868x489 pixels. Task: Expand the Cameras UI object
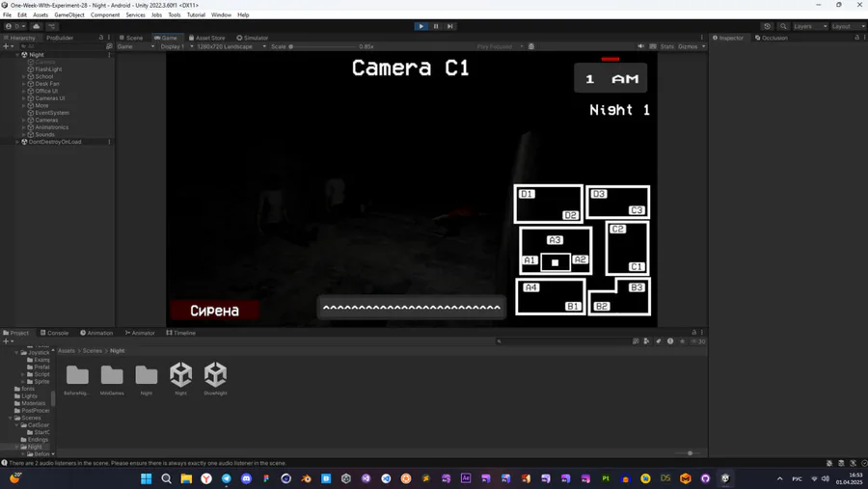(24, 98)
